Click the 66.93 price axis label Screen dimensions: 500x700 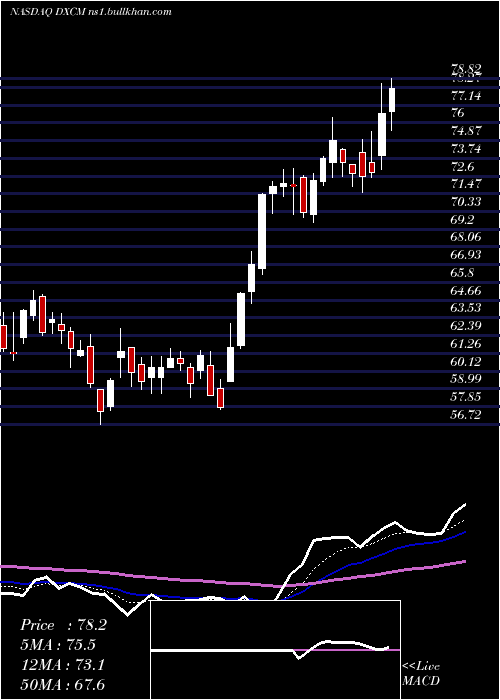[467, 254]
